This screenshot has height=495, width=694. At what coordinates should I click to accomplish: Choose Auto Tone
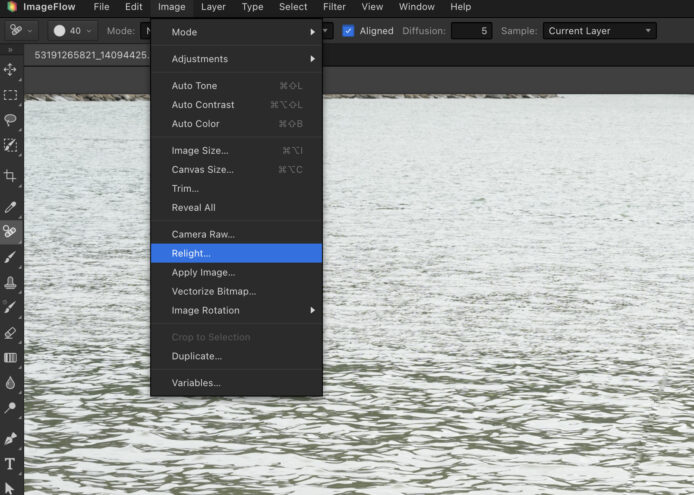[236, 86]
